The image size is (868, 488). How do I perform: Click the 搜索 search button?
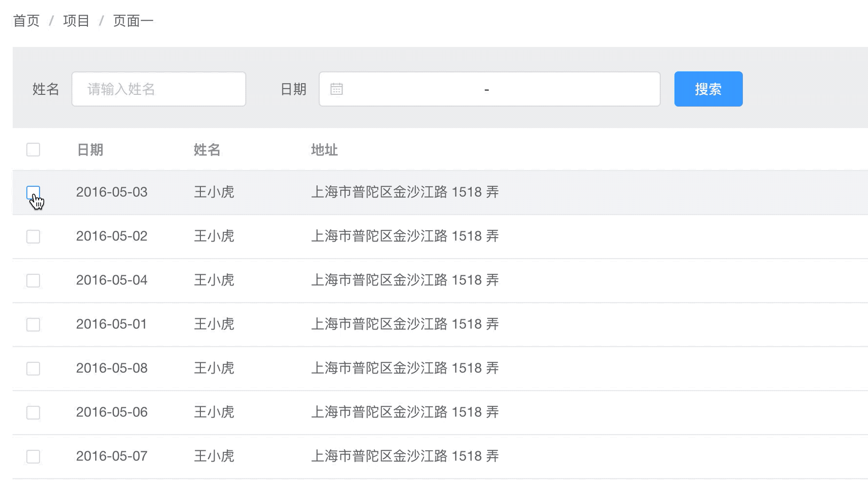[708, 89]
